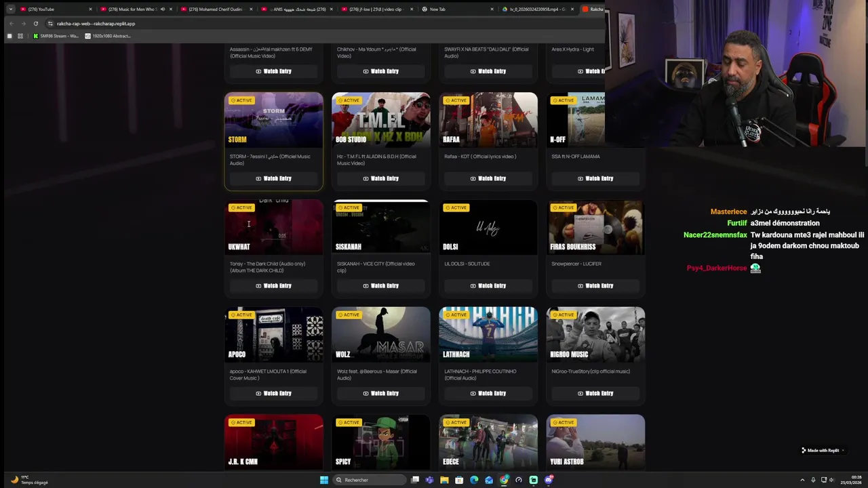868x488 pixels.
Task: Open the UKWHAT Dark Child thumbnail
Action: tap(274, 227)
